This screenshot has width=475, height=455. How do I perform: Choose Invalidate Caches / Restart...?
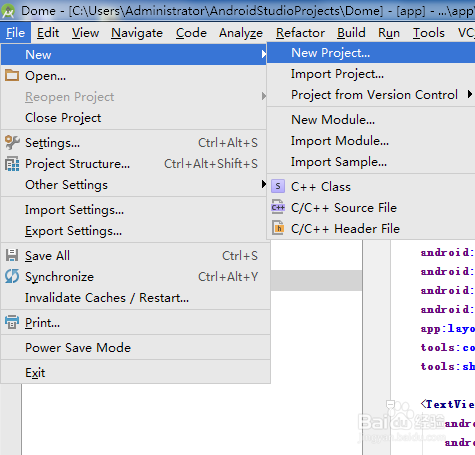134,298
